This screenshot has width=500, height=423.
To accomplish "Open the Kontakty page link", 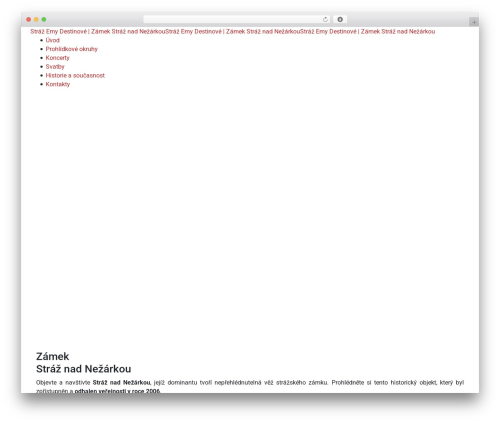I will pyautogui.click(x=58, y=84).
